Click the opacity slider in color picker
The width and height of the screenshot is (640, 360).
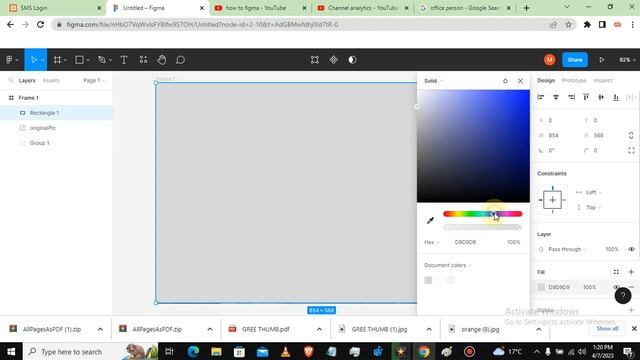point(482,227)
